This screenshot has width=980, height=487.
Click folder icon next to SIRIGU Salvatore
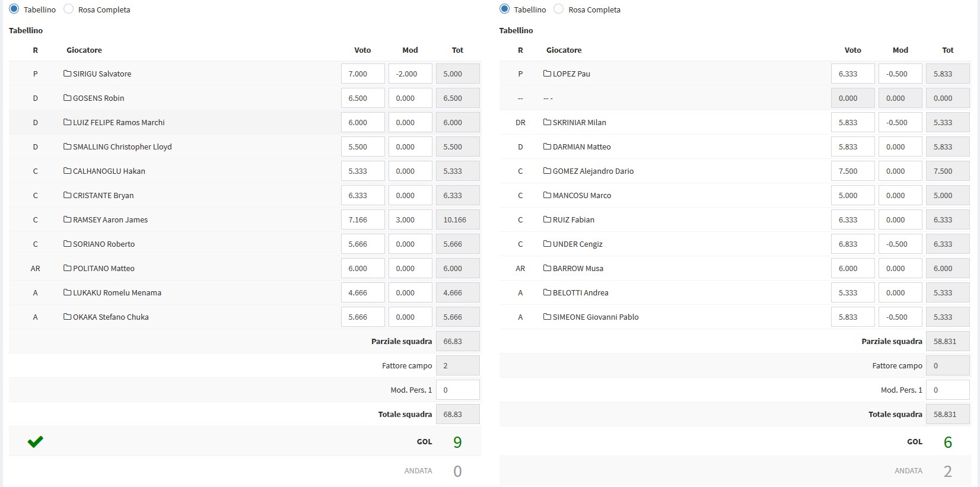point(67,74)
